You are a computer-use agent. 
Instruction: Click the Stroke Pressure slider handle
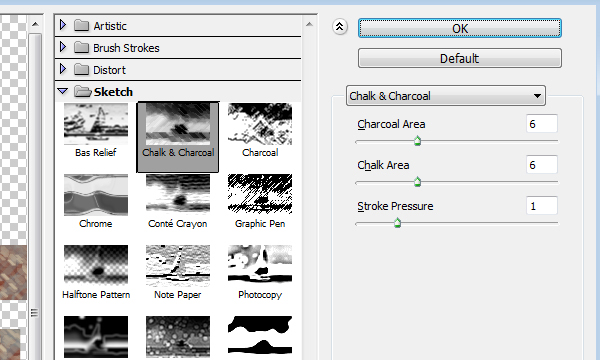pos(397,223)
